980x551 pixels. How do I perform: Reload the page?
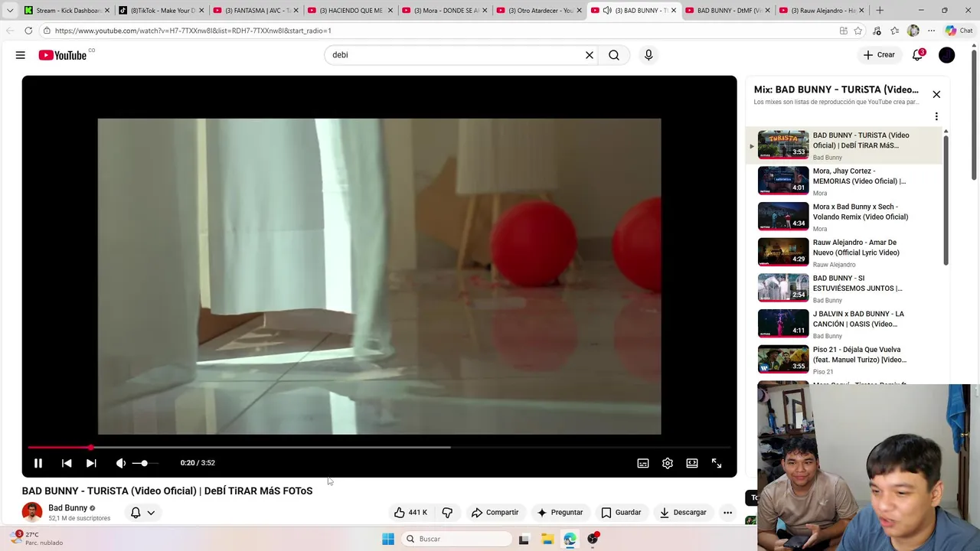[x=28, y=31]
